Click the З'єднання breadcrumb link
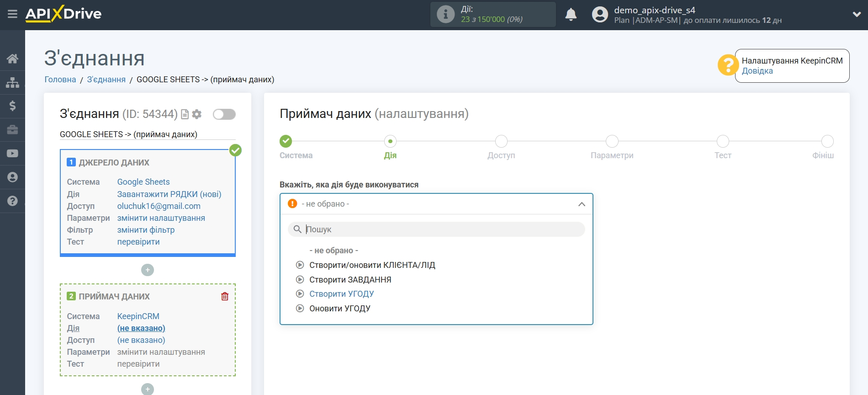Viewport: 868px width, 395px height. [106, 80]
